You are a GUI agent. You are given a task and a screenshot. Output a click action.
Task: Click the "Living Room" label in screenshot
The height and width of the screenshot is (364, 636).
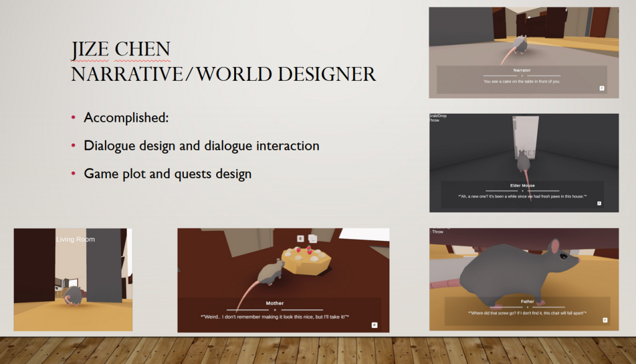[x=75, y=239]
